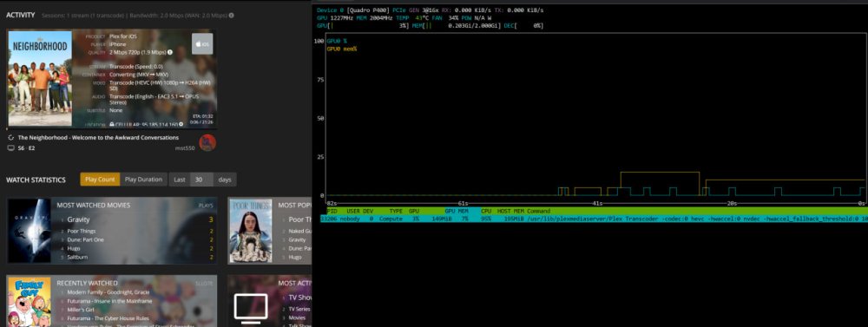This screenshot has width=868, height=327.
Task: Open Dune: Part One in Most Watched Movies
Action: 85,239
